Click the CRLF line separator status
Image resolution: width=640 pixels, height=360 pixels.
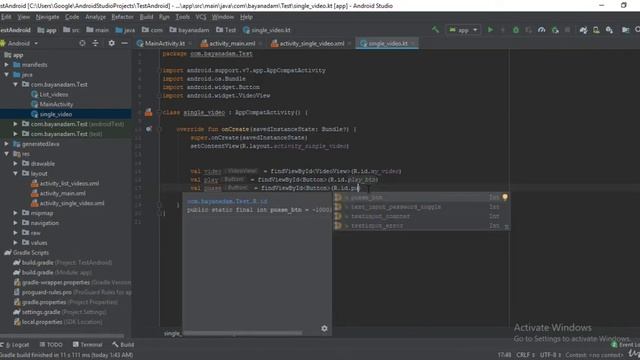526,355
